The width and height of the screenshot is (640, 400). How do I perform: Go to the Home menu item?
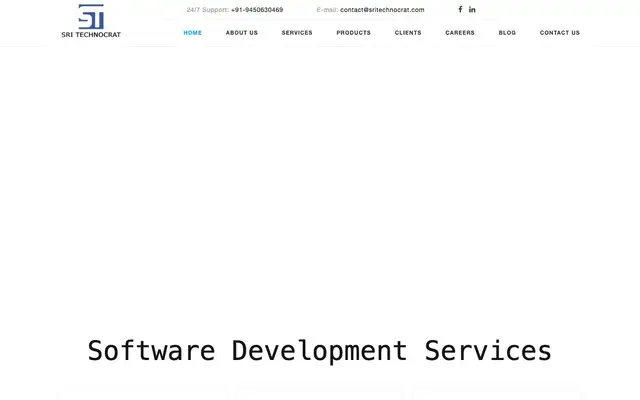coord(193,33)
